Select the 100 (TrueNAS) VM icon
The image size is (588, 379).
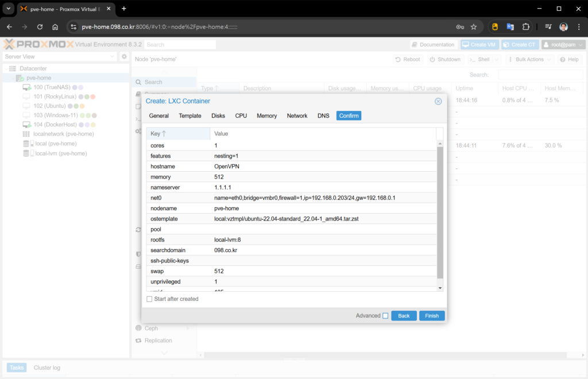coord(26,87)
